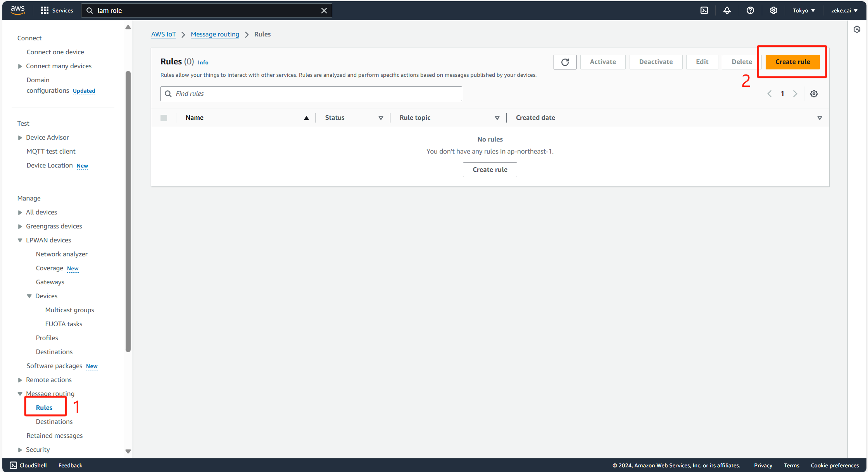Open the side panel hexagon icon

click(x=857, y=29)
